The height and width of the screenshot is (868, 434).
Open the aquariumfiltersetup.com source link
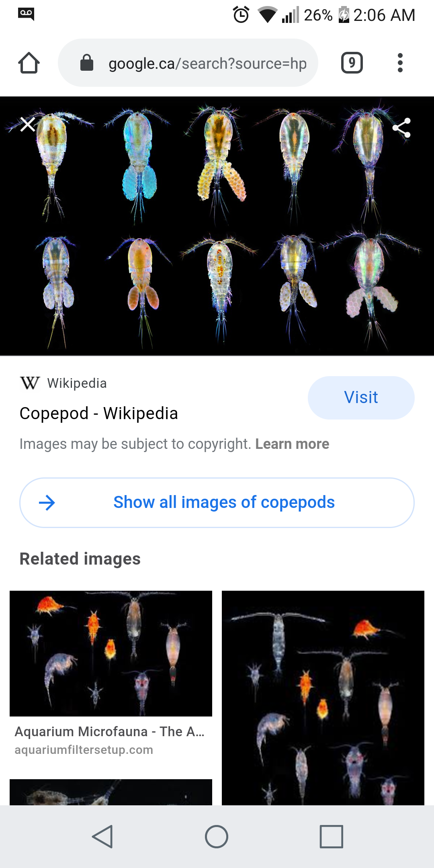click(x=84, y=750)
